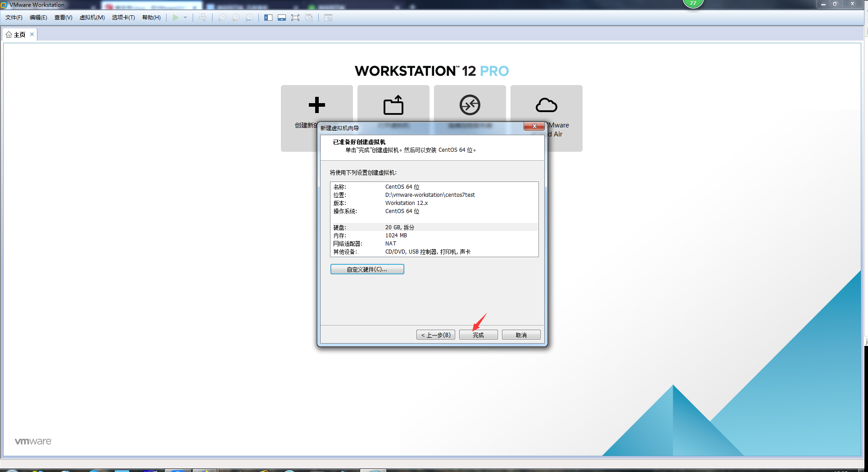
Task: Click the full screen mode icon
Action: click(295, 18)
